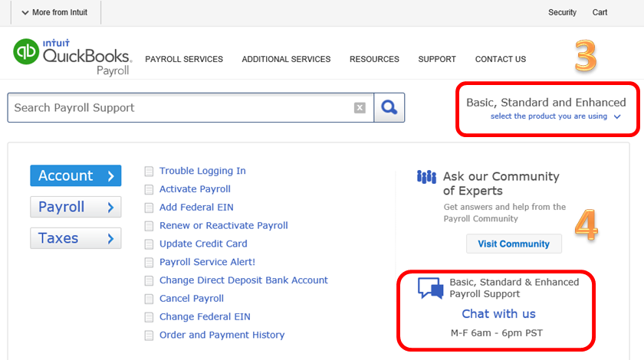Viewport: 644px width, 360px height.
Task: Click the Basic, Standard and Enhanced product text
Action: 546,102
